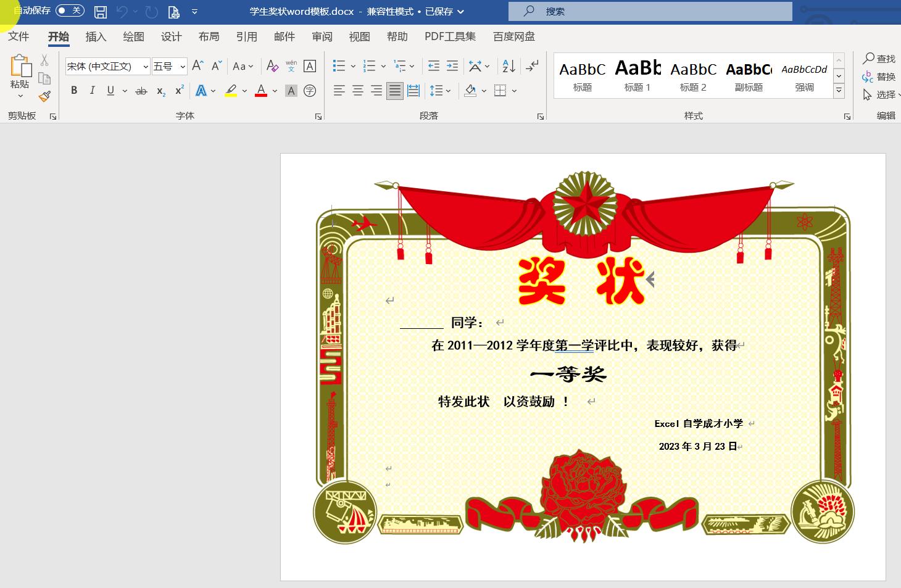
Task: Click the sort icon in paragraph group
Action: (507, 65)
